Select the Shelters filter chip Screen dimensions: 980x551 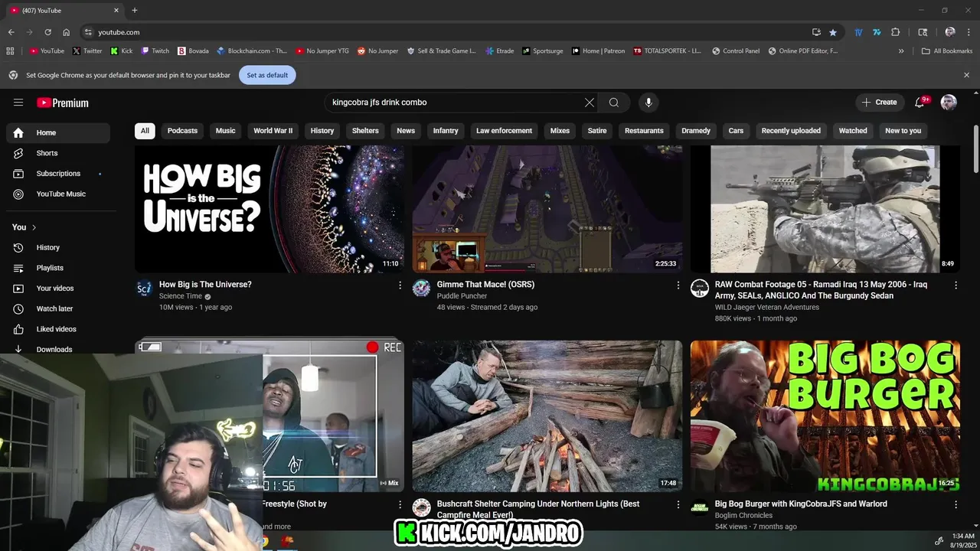pyautogui.click(x=365, y=131)
